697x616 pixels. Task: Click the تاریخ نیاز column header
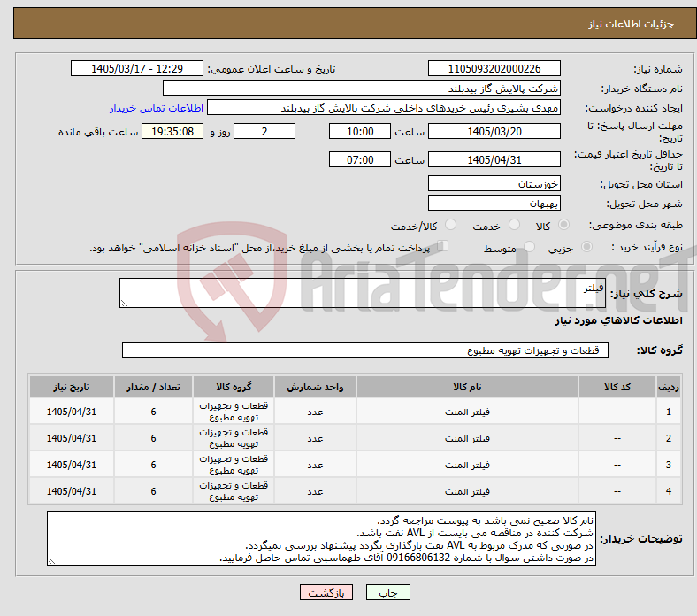tap(72, 387)
